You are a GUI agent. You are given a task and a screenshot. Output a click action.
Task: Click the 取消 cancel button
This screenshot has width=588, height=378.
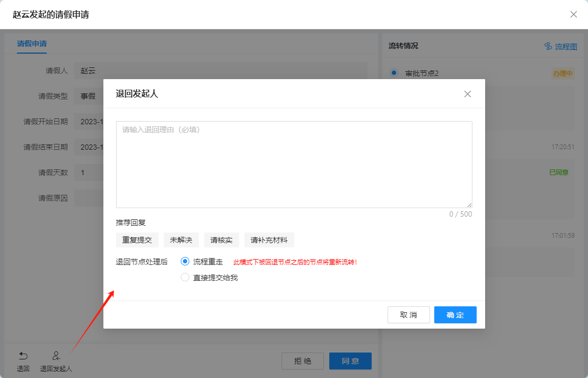coord(408,315)
